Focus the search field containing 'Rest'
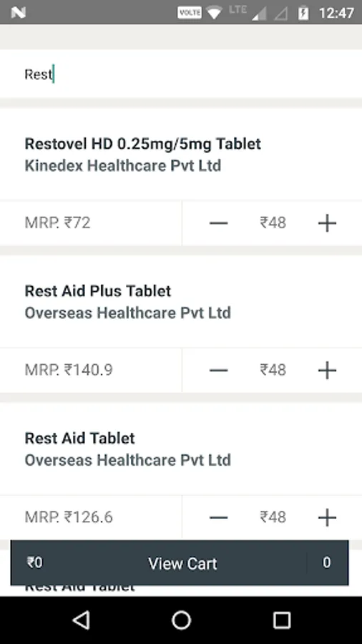The width and height of the screenshot is (362, 644). (x=181, y=74)
